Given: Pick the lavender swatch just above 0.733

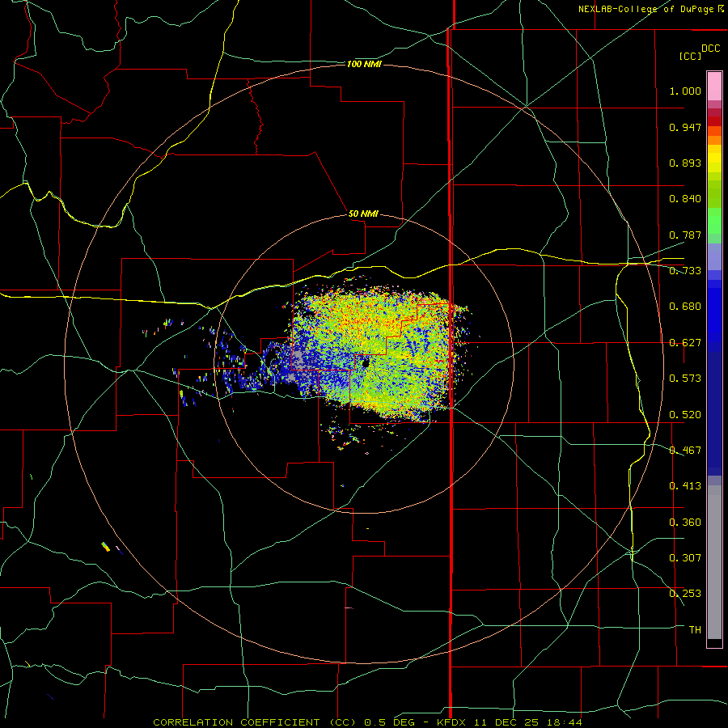Looking at the screenshot, I should coord(714,256).
